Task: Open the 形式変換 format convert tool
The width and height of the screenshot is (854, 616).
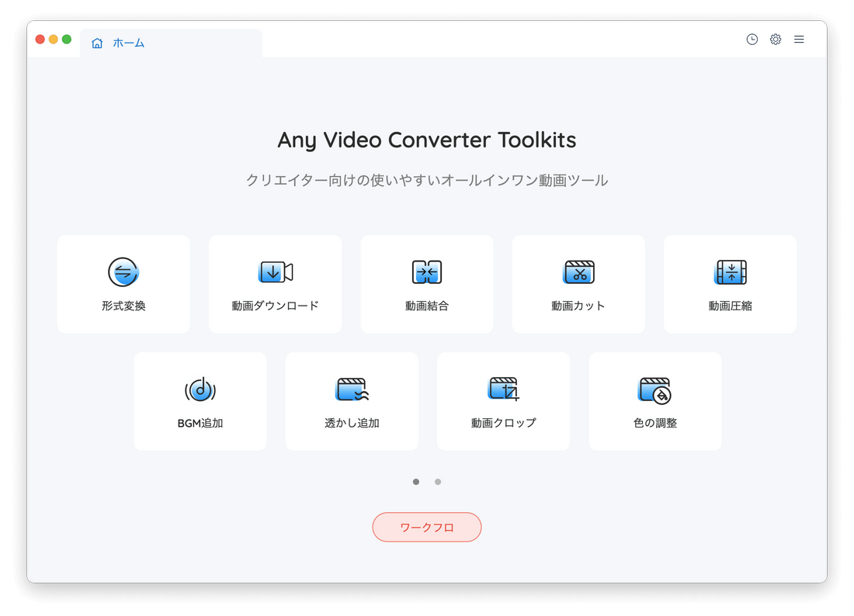Action: coord(123,284)
